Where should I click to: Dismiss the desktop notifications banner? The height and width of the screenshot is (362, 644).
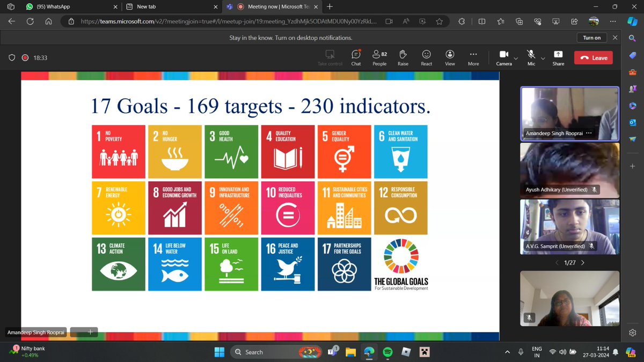(615, 38)
